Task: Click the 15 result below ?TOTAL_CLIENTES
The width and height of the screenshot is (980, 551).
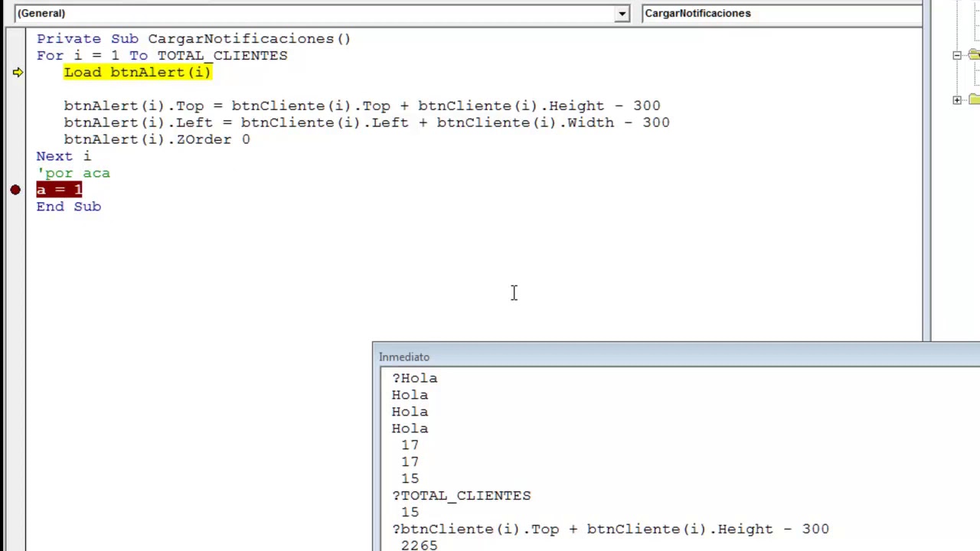Action: pos(410,513)
